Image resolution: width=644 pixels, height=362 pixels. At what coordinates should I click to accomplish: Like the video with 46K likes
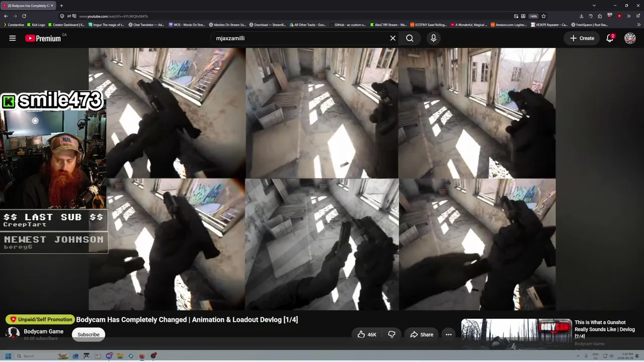tap(366, 334)
